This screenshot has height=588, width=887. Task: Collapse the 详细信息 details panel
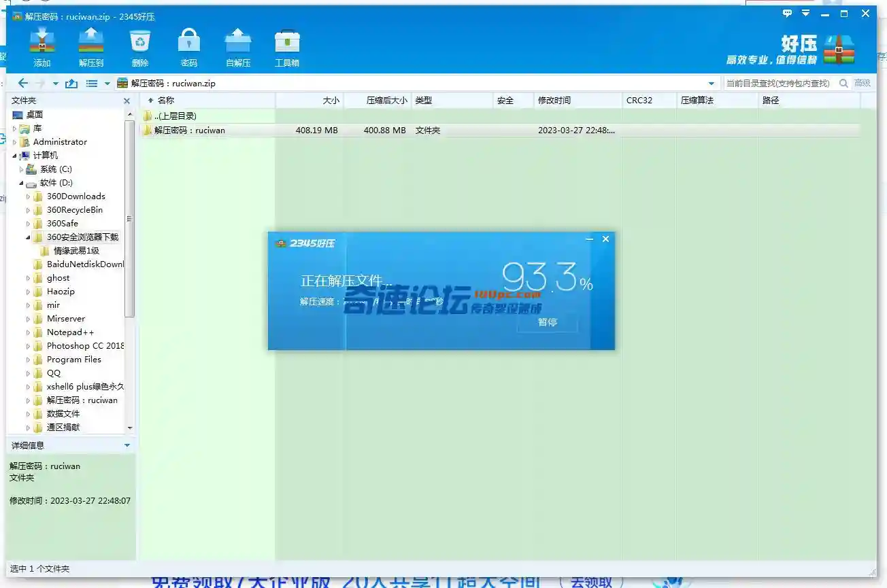(127, 445)
